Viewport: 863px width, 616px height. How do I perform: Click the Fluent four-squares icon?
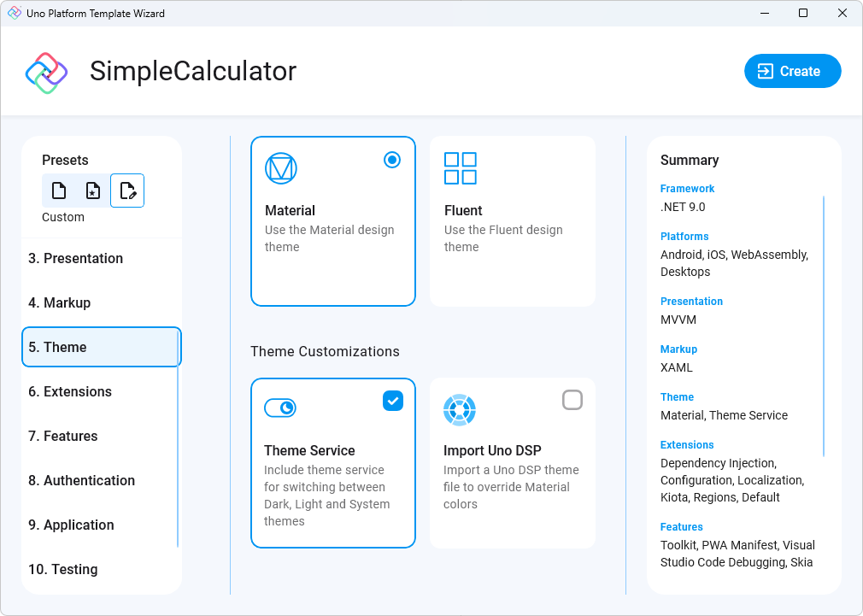[460, 168]
